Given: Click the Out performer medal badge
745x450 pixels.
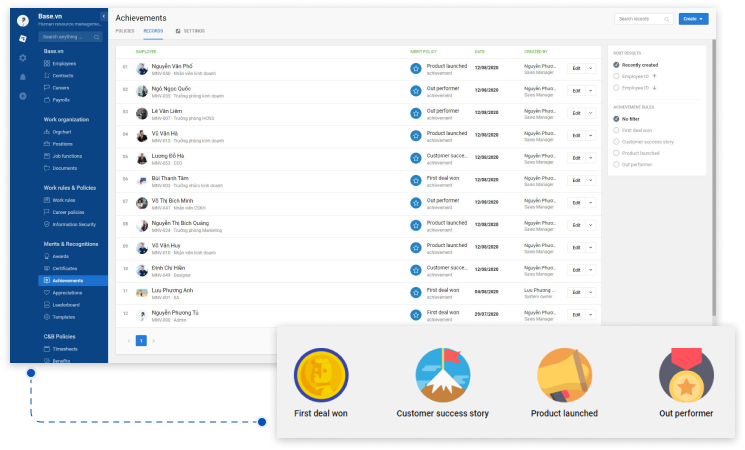Looking at the screenshot, I should (x=686, y=375).
